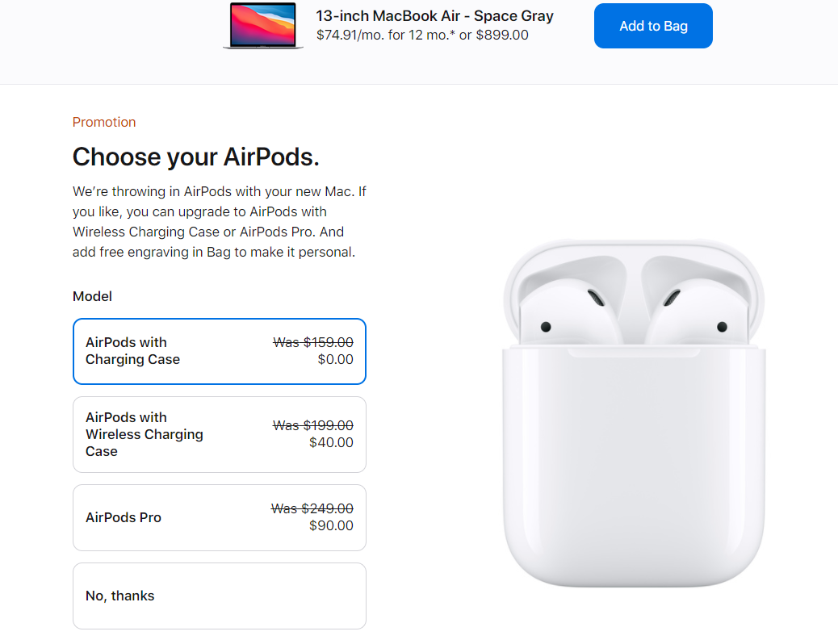Screen dimensions: 838x644
Task: Click the Add to Bag button
Action: click(652, 25)
